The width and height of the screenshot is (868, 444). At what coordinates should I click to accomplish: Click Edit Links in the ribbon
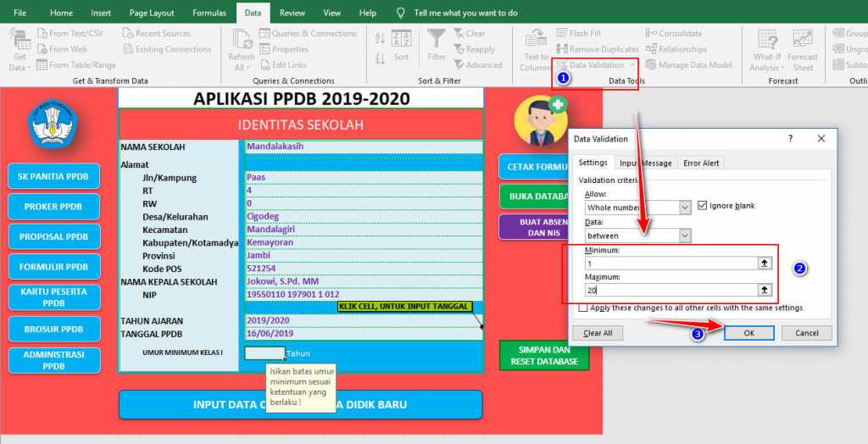click(282, 64)
